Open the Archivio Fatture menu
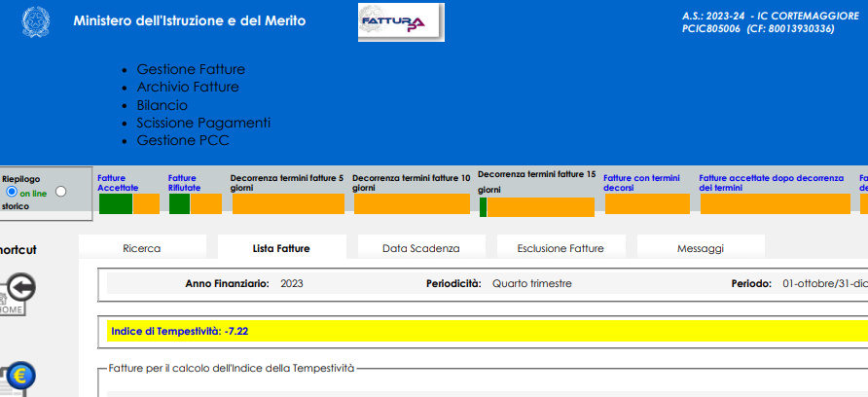The width and height of the screenshot is (868, 397). pyautogui.click(x=188, y=88)
